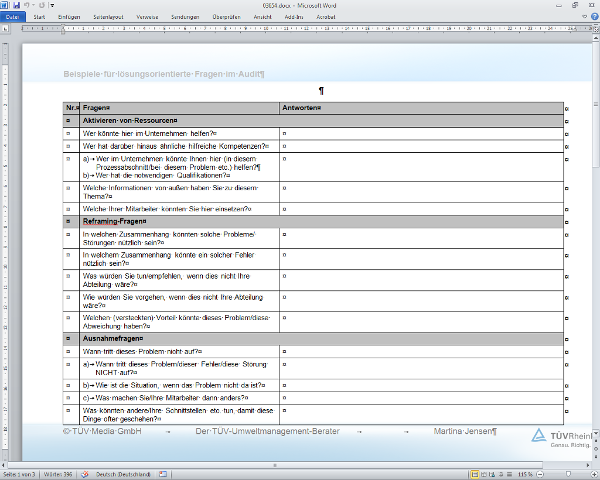Click the spelling check status icon
This screenshot has width=600, height=480.
86,474
